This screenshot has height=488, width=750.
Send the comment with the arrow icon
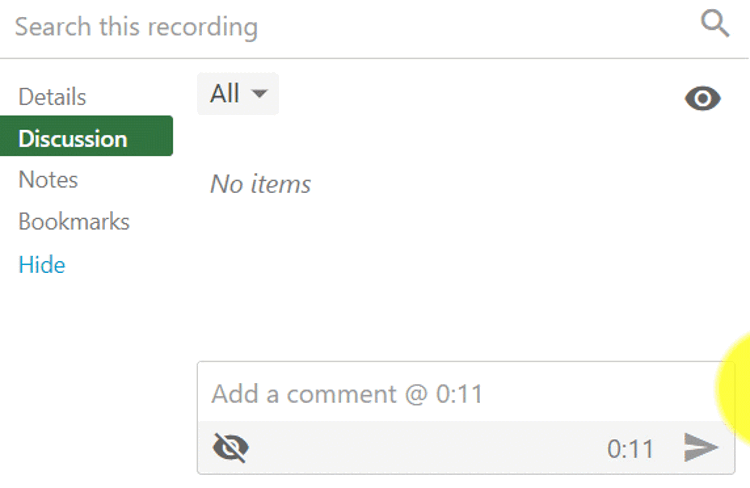[x=700, y=448]
